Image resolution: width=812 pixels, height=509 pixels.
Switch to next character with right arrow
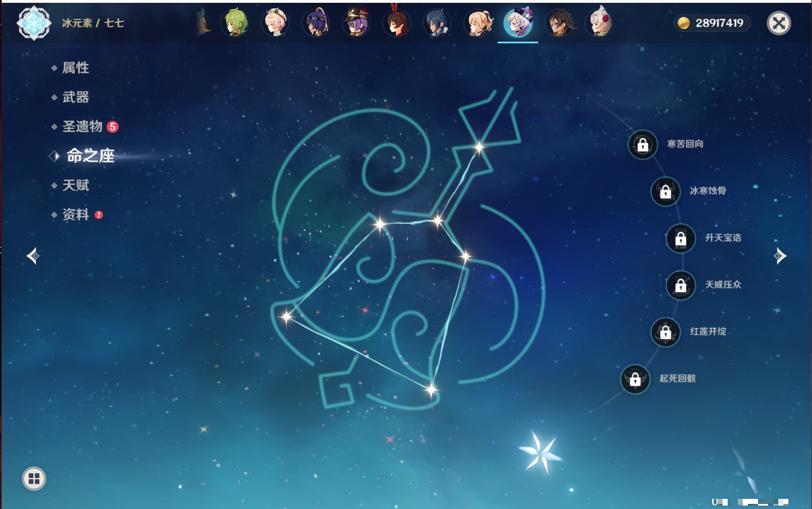tap(780, 256)
